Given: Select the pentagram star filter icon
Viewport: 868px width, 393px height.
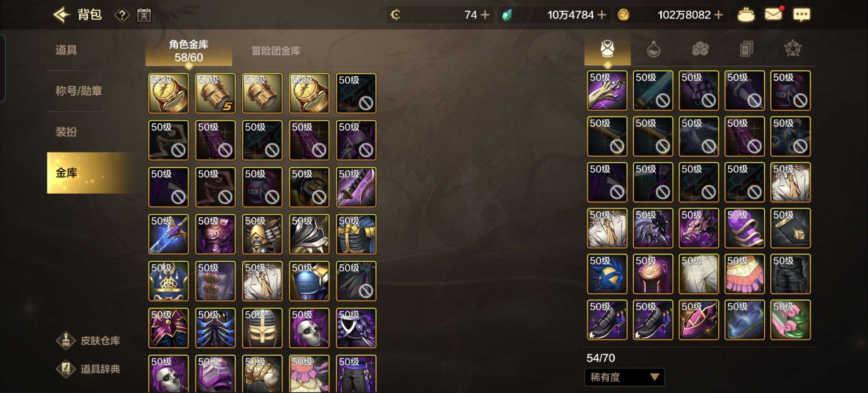Looking at the screenshot, I should tap(793, 49).
